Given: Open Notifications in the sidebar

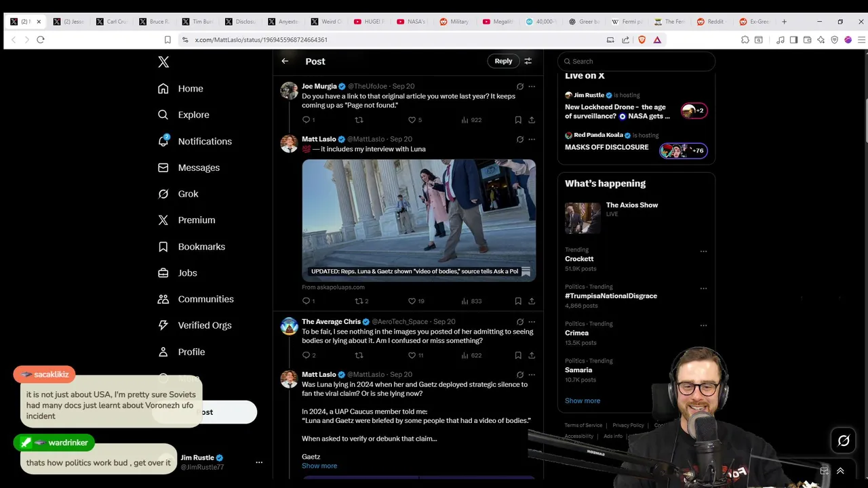Looking at the screenshot, I should [195, 142].
